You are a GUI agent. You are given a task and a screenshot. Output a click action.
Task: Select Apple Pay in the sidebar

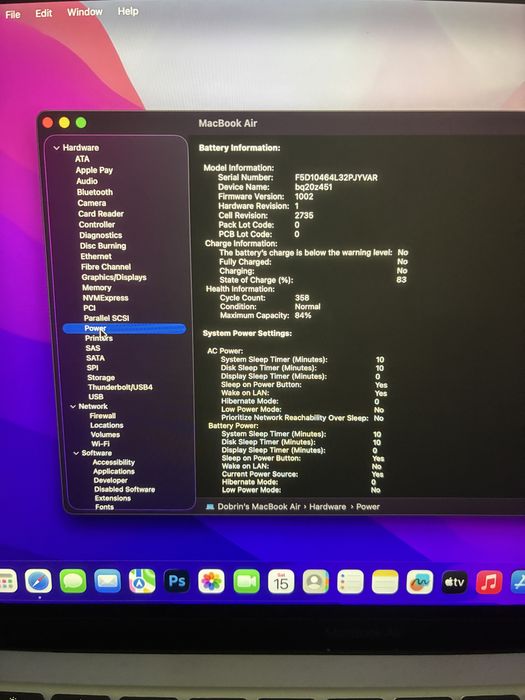point(94,170)
